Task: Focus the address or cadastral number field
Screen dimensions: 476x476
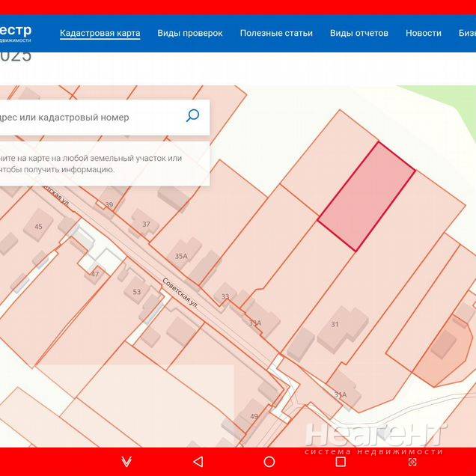Action: click(x=90, y=117)
